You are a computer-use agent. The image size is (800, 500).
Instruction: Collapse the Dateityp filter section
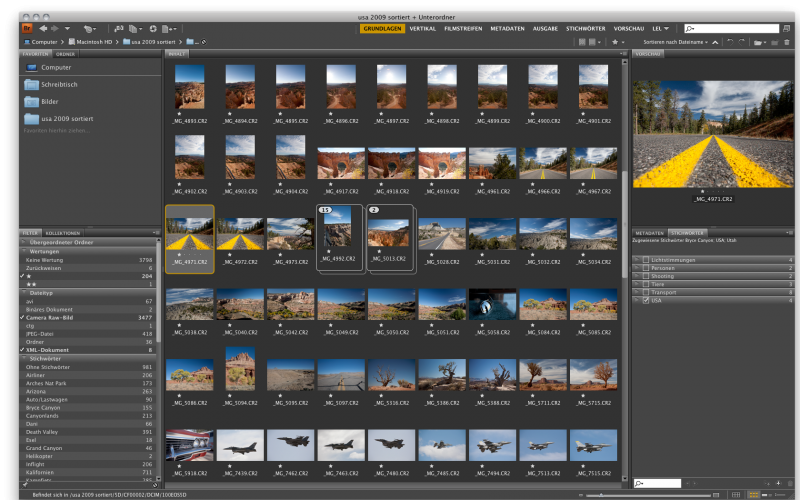point(24,293)
